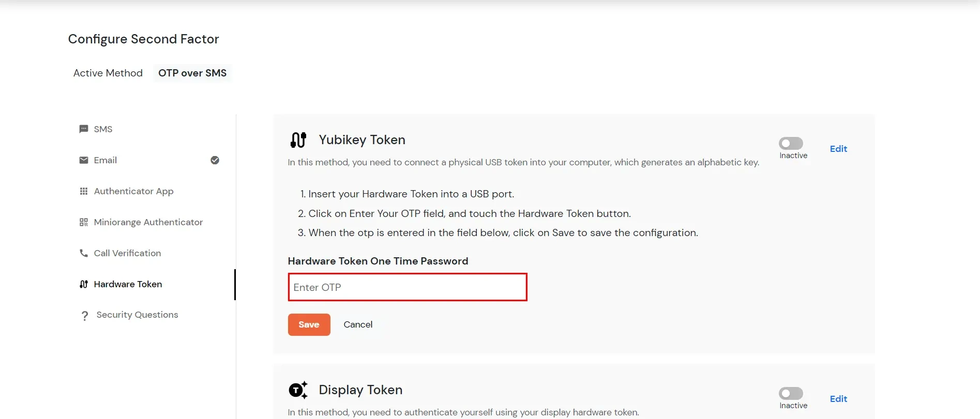
Task: Open Authenticator App via its grid icon
Action: (x=83, y=191)
